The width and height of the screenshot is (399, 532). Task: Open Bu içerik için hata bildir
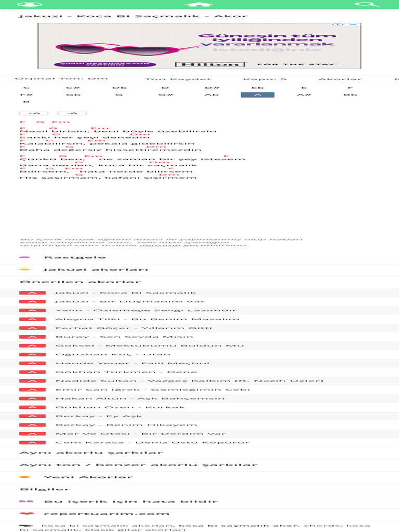click(199, 502)
